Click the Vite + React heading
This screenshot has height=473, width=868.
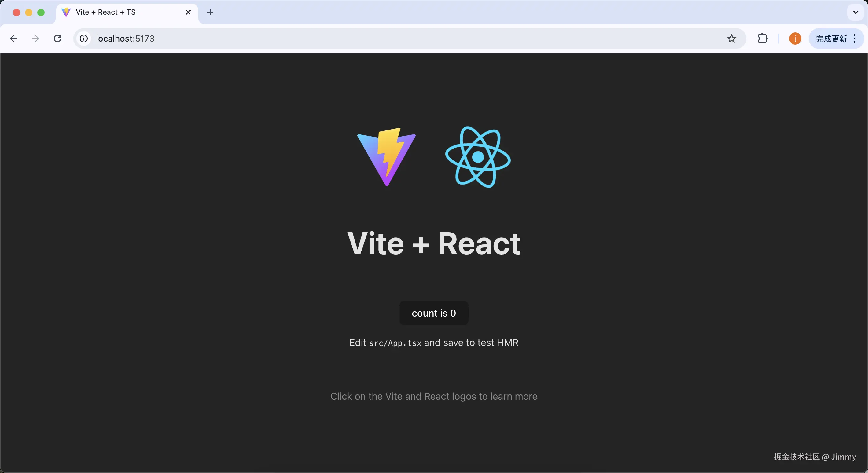click(x=434, y=244)
